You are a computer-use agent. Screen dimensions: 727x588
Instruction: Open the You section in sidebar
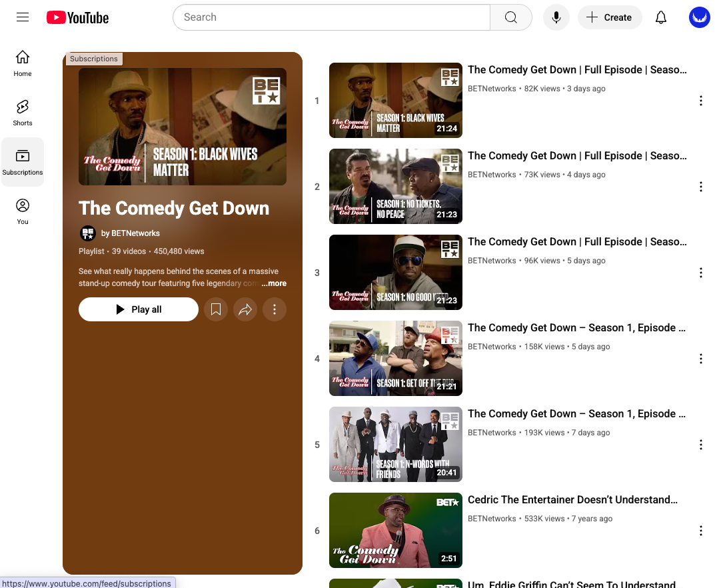click(22, 211)
